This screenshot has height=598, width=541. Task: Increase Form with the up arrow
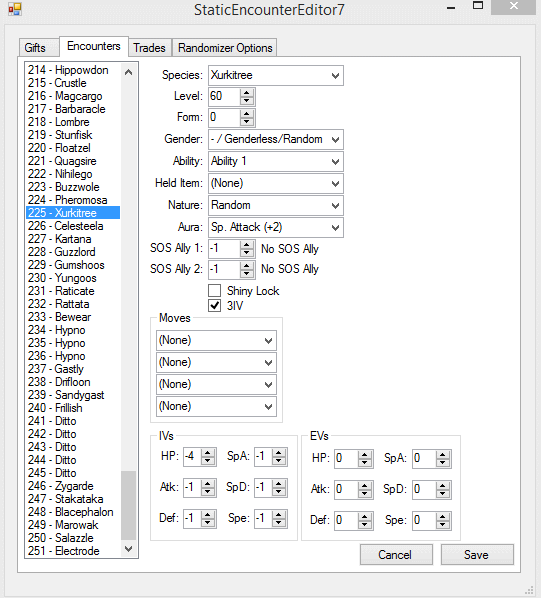247,114
